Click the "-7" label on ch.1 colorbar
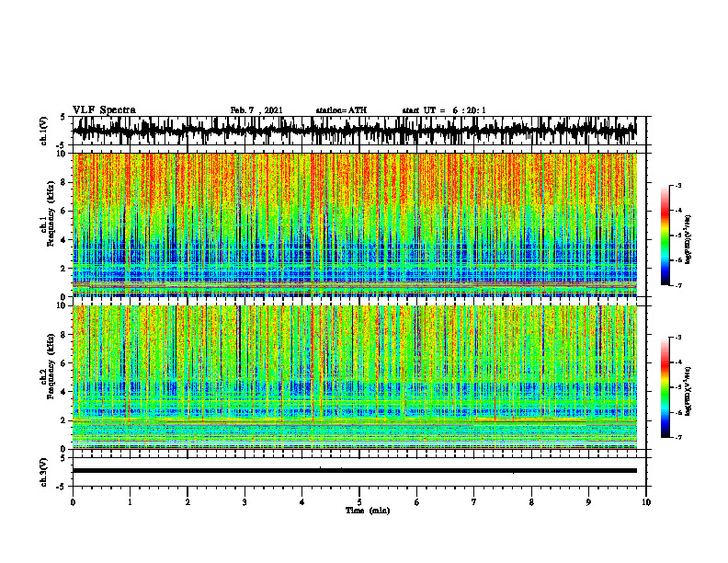Viewport: 728px width, 563px height. (x=678, y=285)
